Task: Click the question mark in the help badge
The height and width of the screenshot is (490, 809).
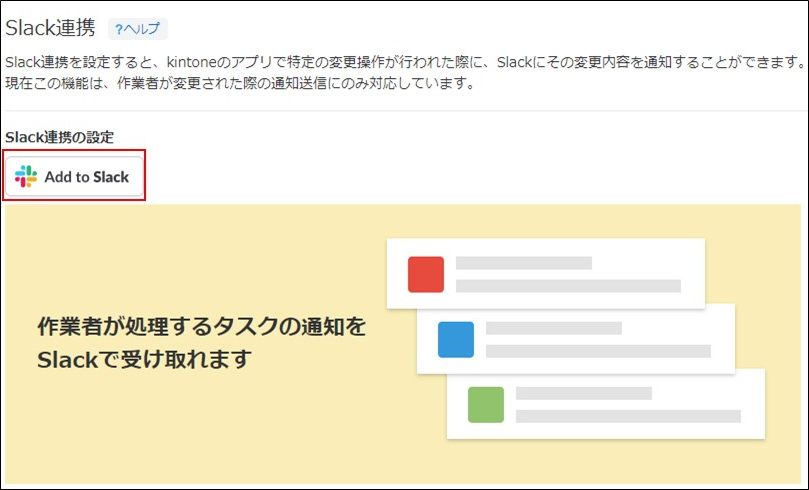Action: tap(118, 29)
